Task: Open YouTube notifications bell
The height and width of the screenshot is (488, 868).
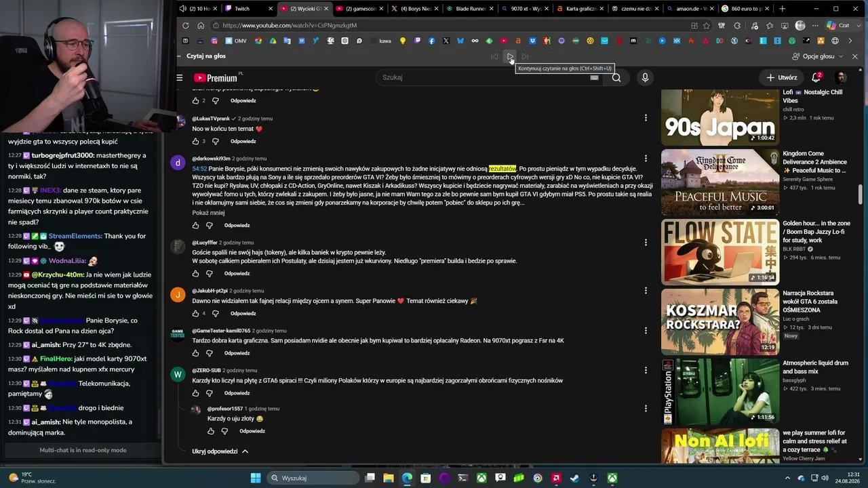Action: (816, 77)
